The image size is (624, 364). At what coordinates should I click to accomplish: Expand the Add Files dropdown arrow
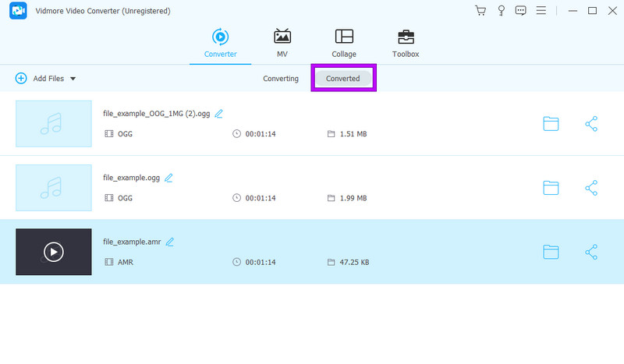(73, 79)
